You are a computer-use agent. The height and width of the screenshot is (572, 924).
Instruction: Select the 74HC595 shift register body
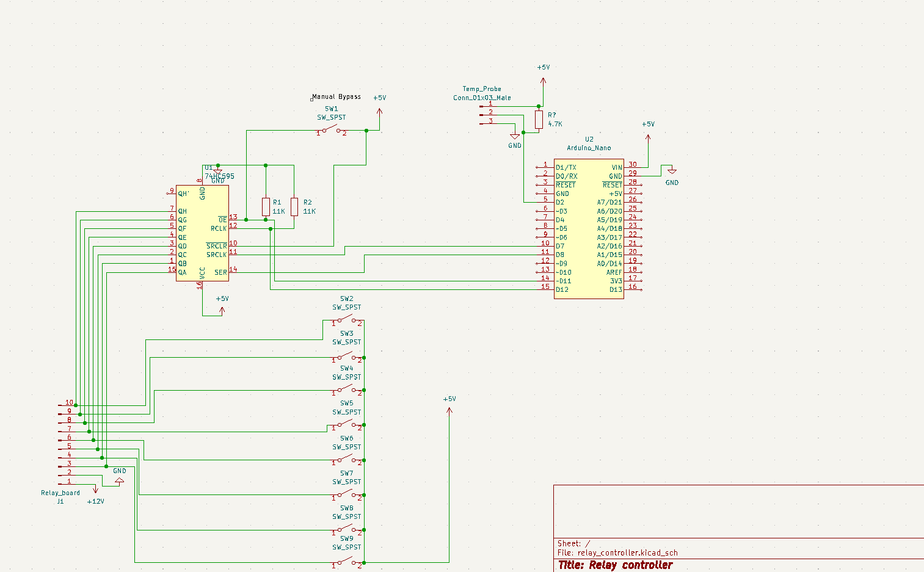coord(202,233)
